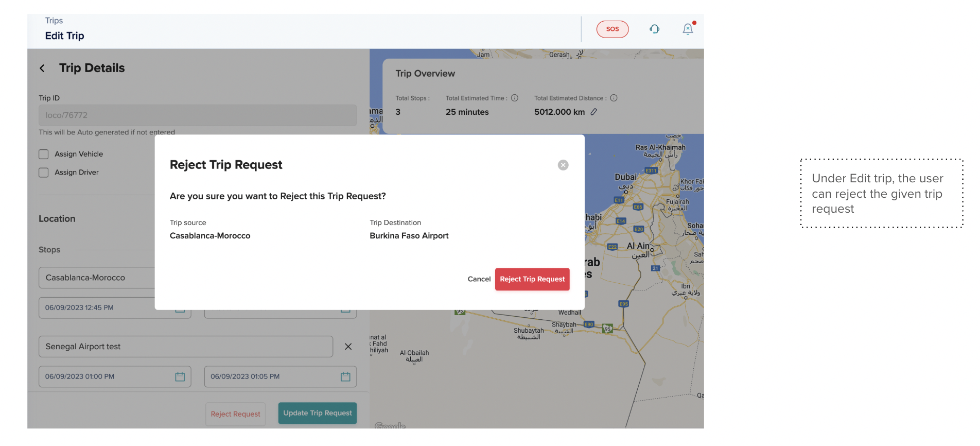Click the Senegal Airport test stop field
This screenshot has height=446, width=980.
[185, 347]
